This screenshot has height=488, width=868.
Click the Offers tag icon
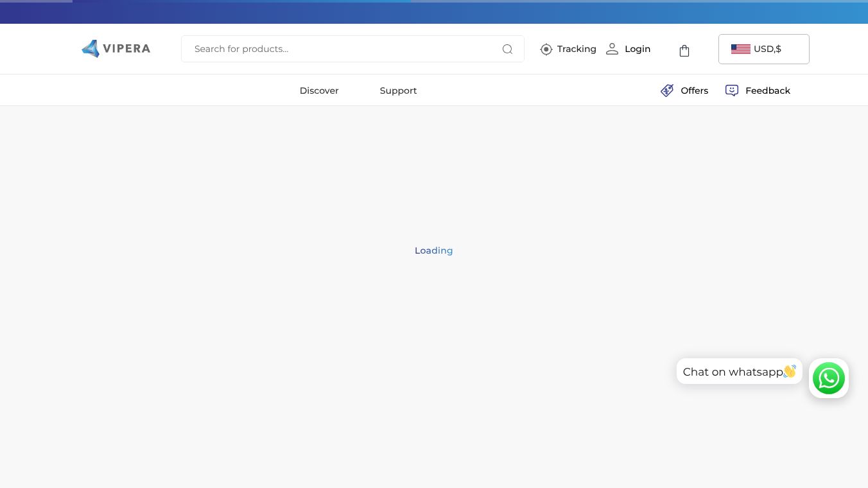point(667,91)
